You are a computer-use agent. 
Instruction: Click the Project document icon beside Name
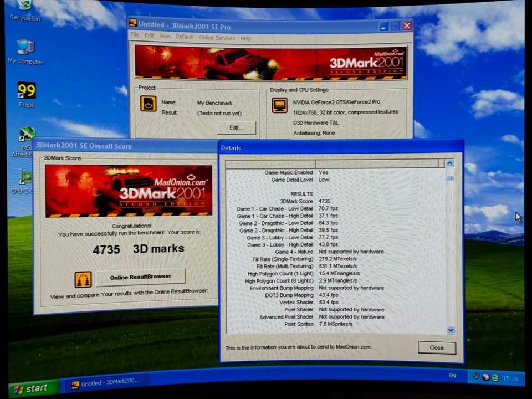click(149, 104)
